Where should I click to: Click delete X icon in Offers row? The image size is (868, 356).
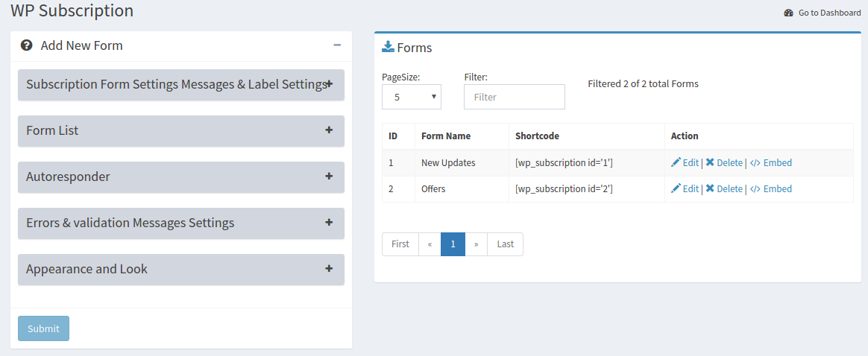pos(710,188)
